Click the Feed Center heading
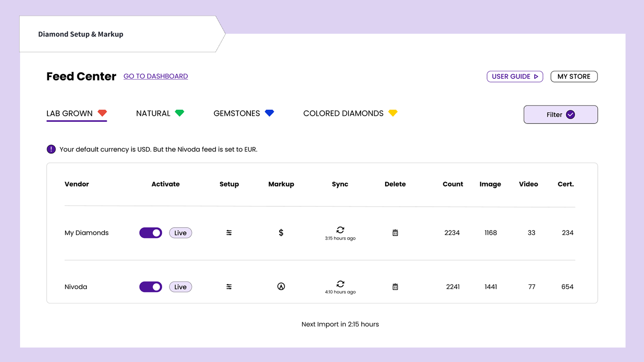Image resolution: width=644 pixels, height=362 pixels. 81,76
